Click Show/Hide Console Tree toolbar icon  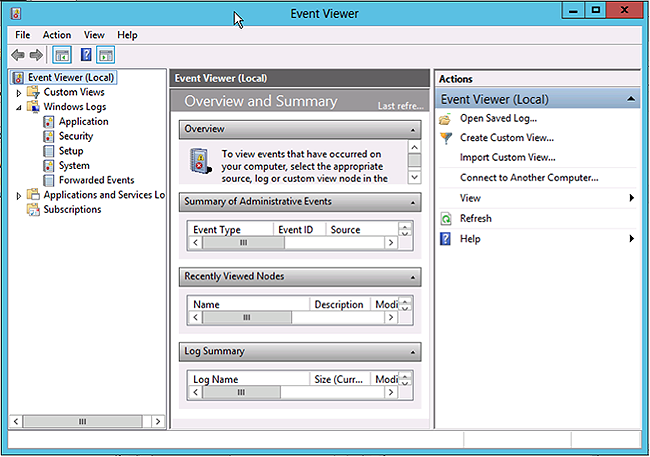click(62, 55)
